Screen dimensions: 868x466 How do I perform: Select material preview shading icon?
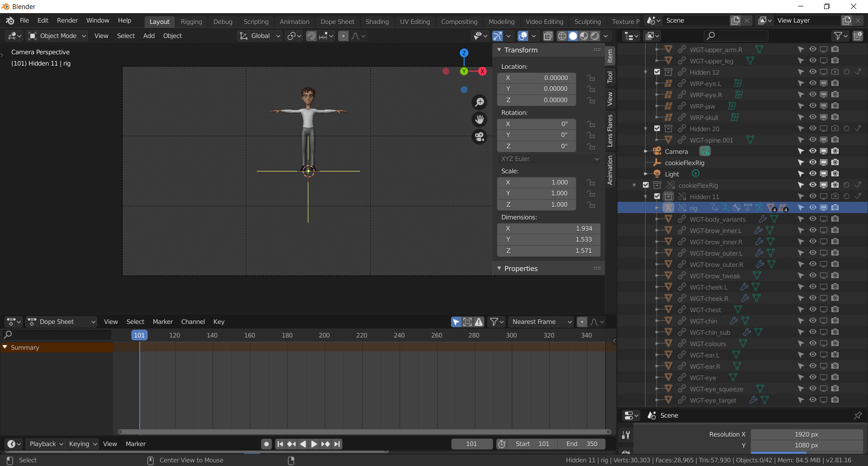point(584,36)
